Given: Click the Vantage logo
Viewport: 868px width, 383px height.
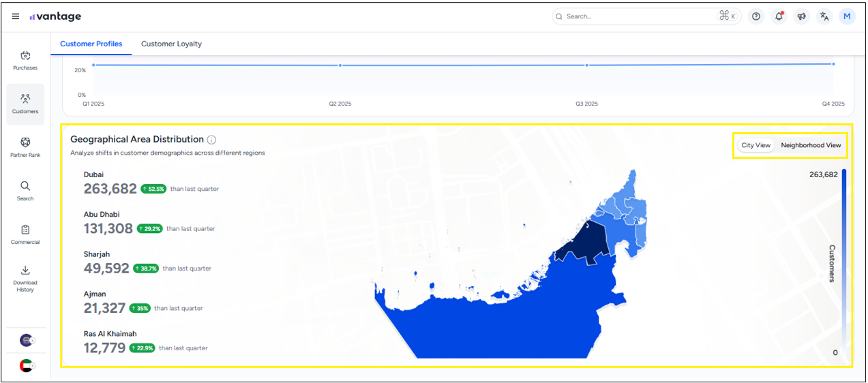Looking at the screenshot, I should pyautogui.click(x=55, y=16).
